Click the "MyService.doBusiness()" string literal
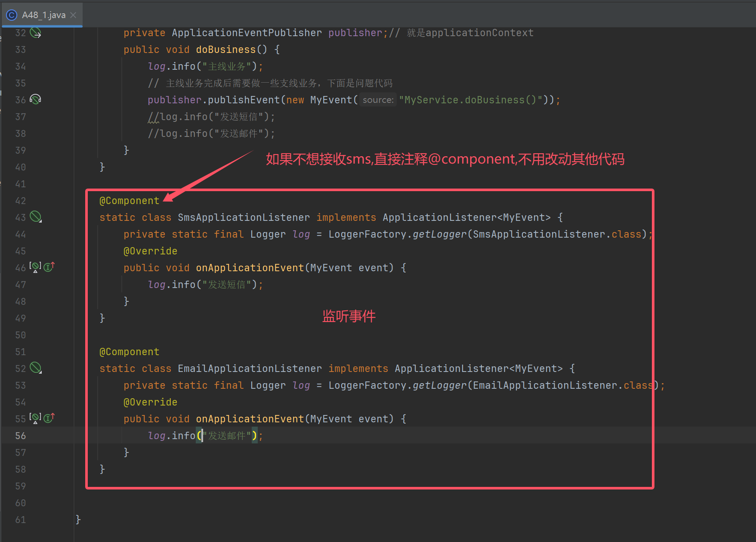Viewport: 756px width, 542px height. [x=470, y=100]
